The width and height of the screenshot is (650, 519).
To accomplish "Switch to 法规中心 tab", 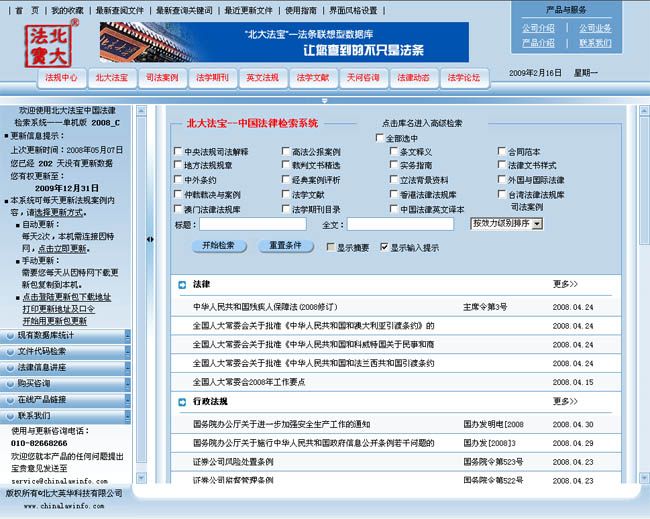I will (x=61, y=78).
